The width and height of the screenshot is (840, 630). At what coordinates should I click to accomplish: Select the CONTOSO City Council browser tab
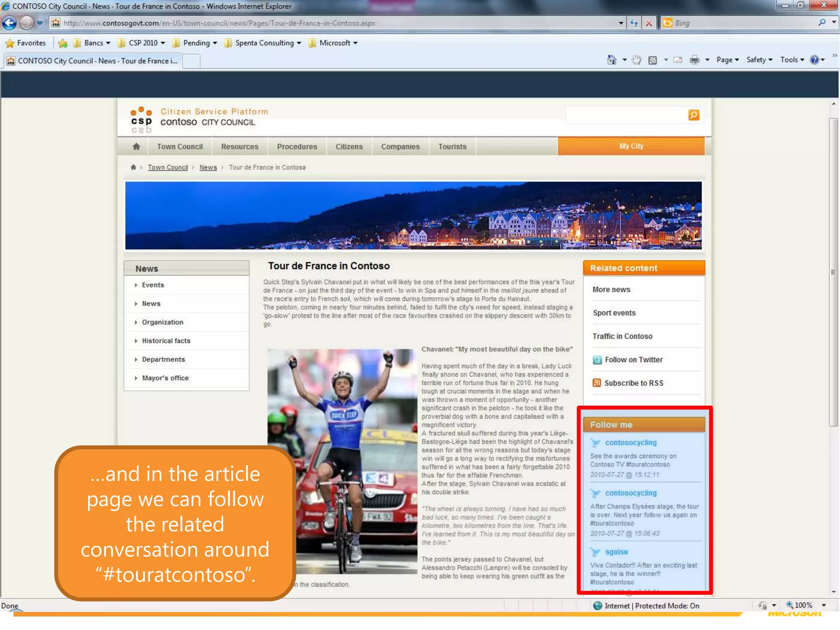point(92,61)
